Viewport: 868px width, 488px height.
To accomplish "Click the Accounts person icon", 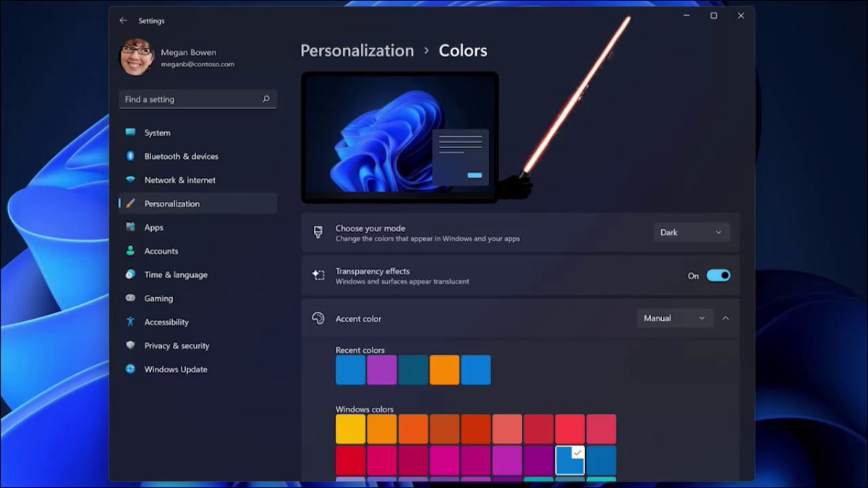I will click(x=130, y=251).
